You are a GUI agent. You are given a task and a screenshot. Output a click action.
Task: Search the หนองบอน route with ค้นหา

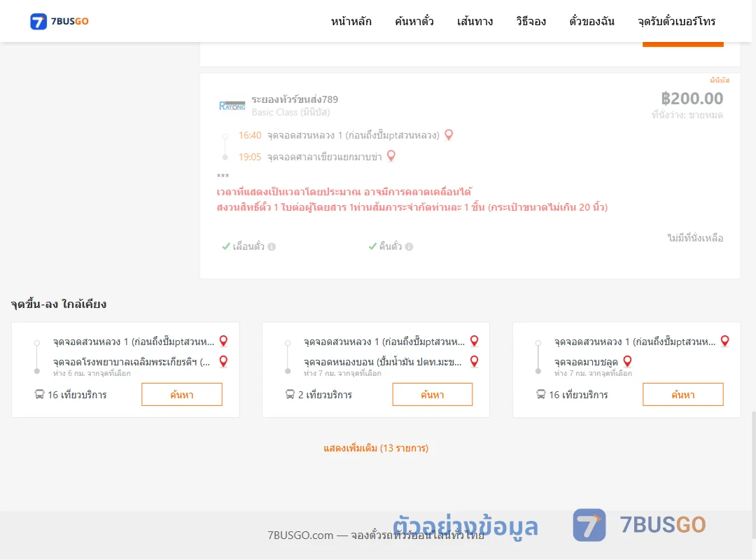(433, 395)
